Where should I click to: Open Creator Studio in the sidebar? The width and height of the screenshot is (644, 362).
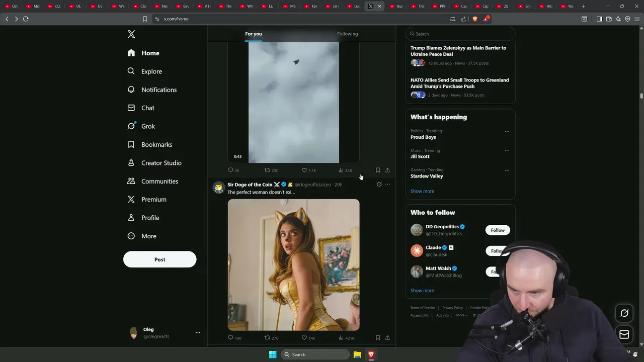(154, 163)
